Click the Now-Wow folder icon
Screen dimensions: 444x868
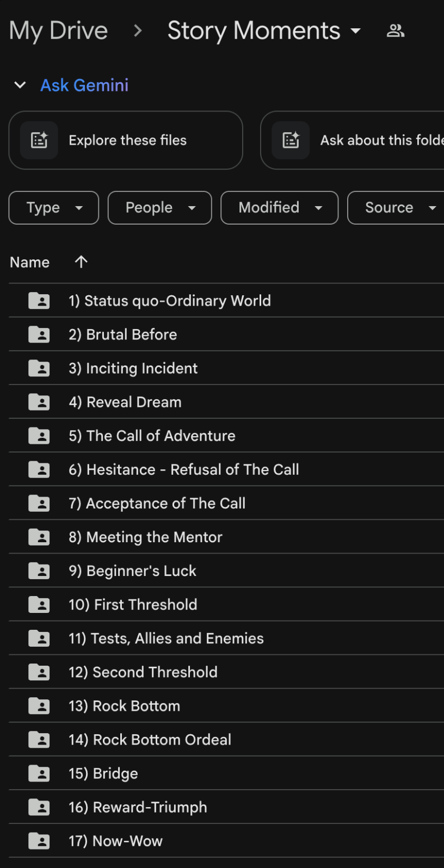click(39, 841)
